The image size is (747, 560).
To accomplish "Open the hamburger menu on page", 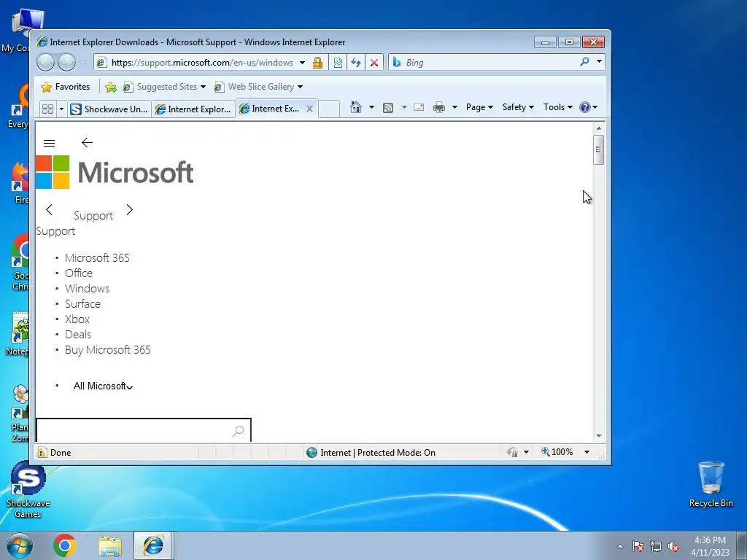I will 49,143.
